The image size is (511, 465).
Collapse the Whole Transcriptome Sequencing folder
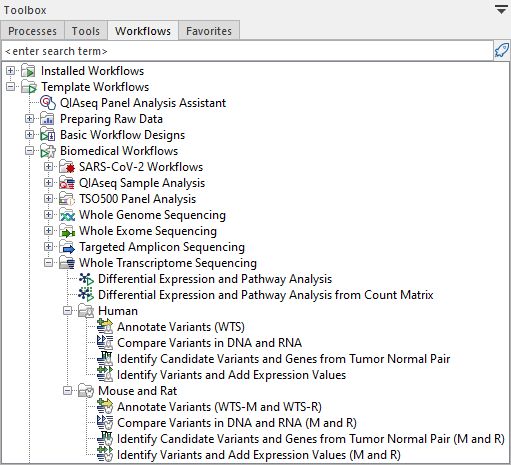[48, 263]
